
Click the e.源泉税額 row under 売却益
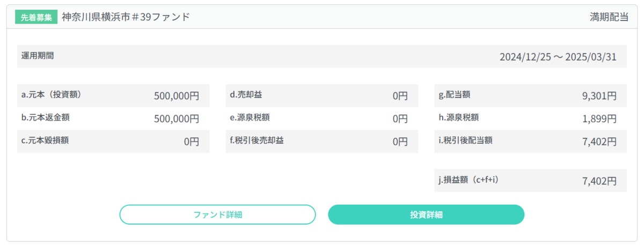tap(321, 118)
